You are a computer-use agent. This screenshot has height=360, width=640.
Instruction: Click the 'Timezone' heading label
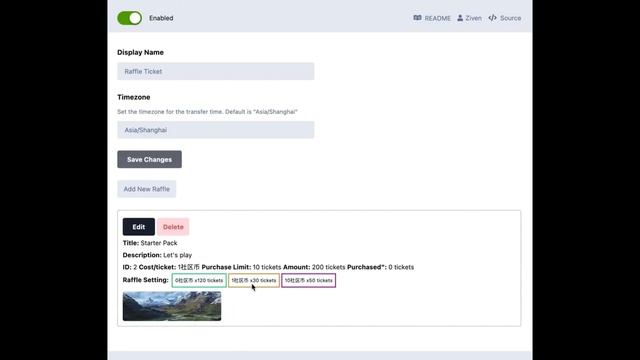133,97
